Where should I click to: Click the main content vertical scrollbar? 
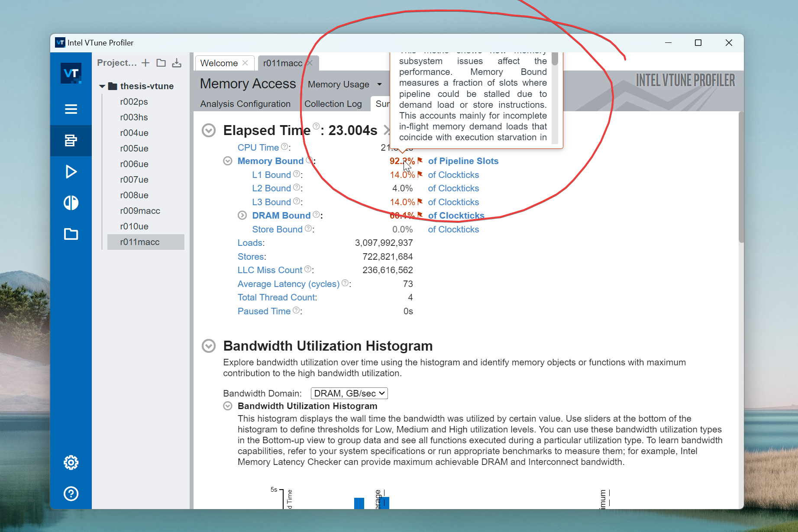741,177
